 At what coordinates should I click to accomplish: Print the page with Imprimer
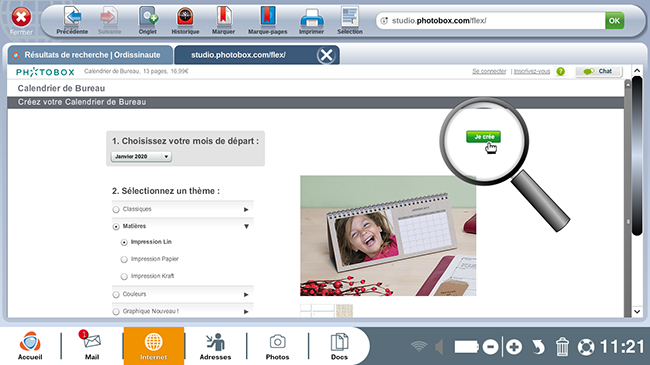(x=311, y=21)
